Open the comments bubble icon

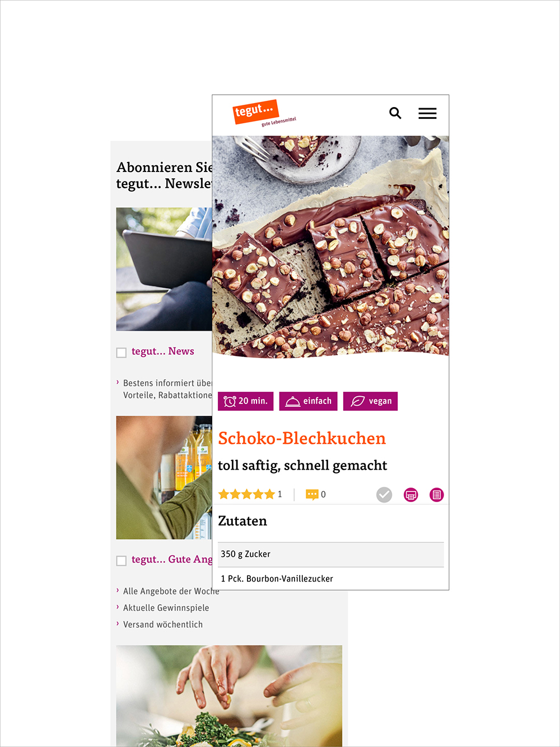coord(312,494)
